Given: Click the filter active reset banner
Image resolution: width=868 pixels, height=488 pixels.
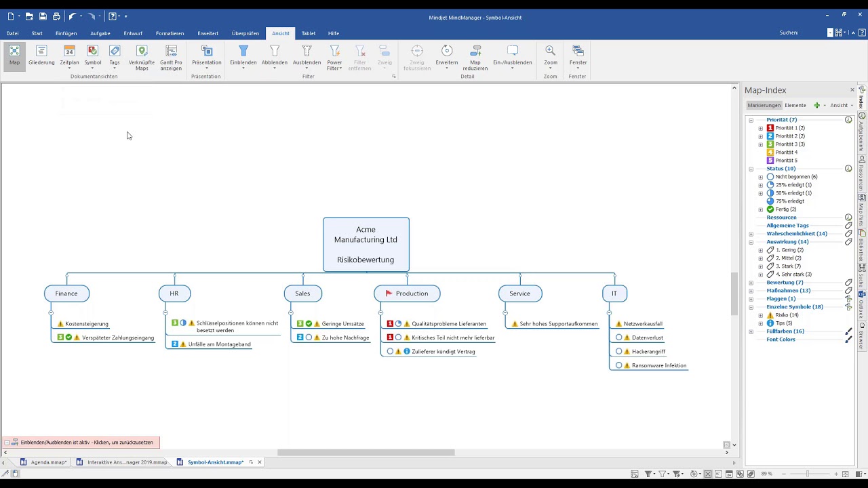Looking at the screenshot, I should coord(81,443).
